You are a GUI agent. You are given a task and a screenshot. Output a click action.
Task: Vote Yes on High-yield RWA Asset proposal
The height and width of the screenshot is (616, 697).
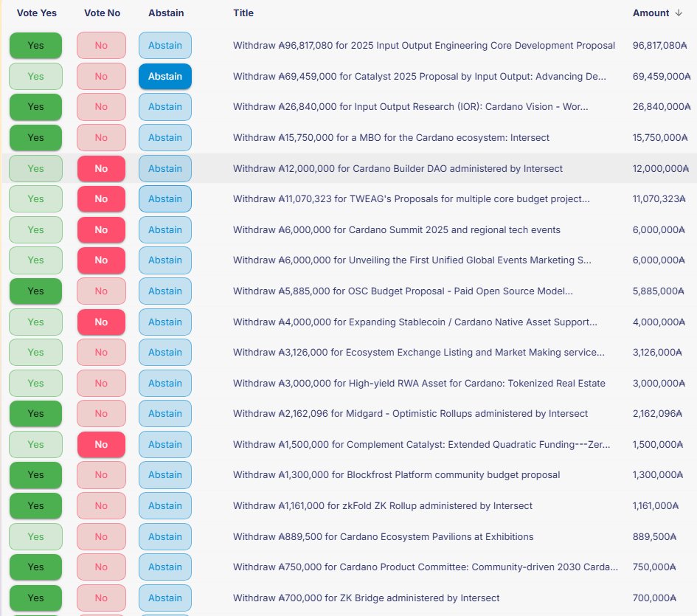tap(35, 384)
